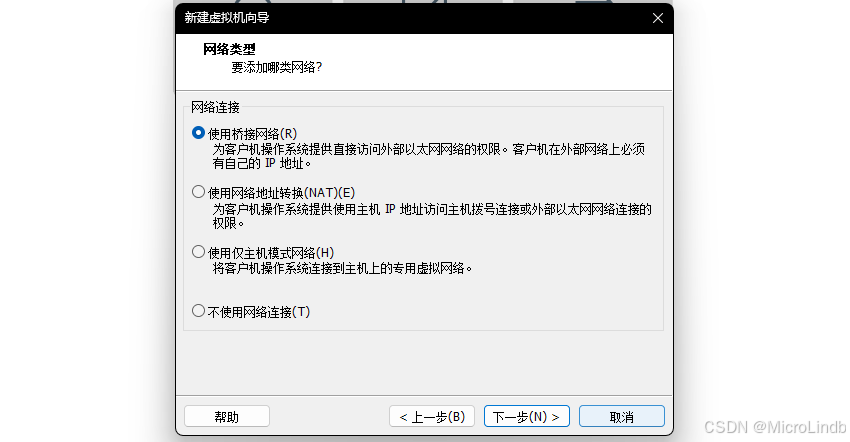Click the host-only description 将客户机操作系统连接到主机上的专用虚拟网络
The height and width of the screenshot is (442, 850).
(342, 268)
